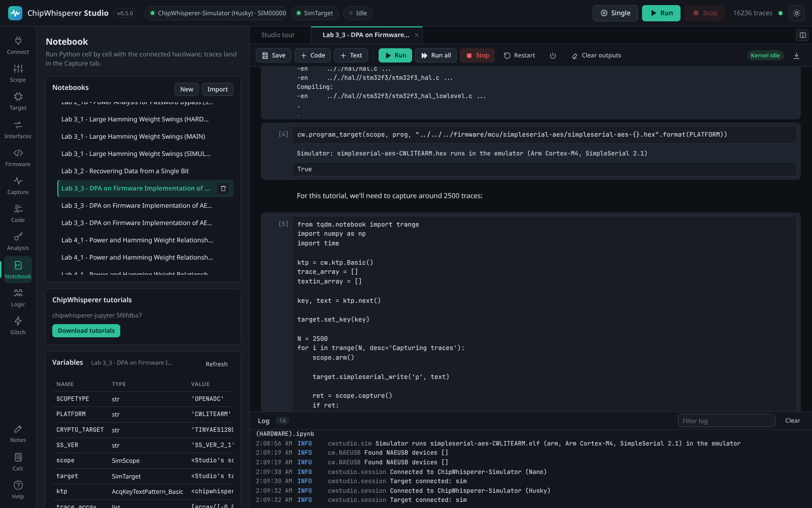
Task: Add a new Code cell
Action: (x=313, y=55)
